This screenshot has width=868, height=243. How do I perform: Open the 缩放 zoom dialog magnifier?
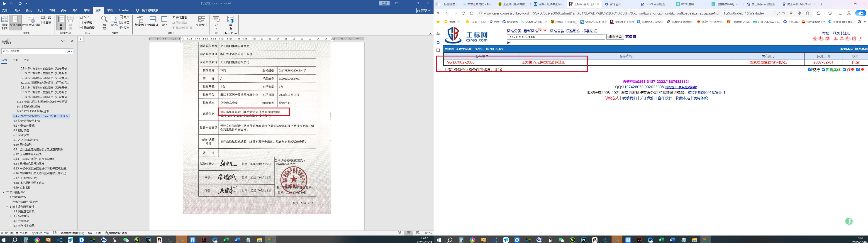(105, 23)
